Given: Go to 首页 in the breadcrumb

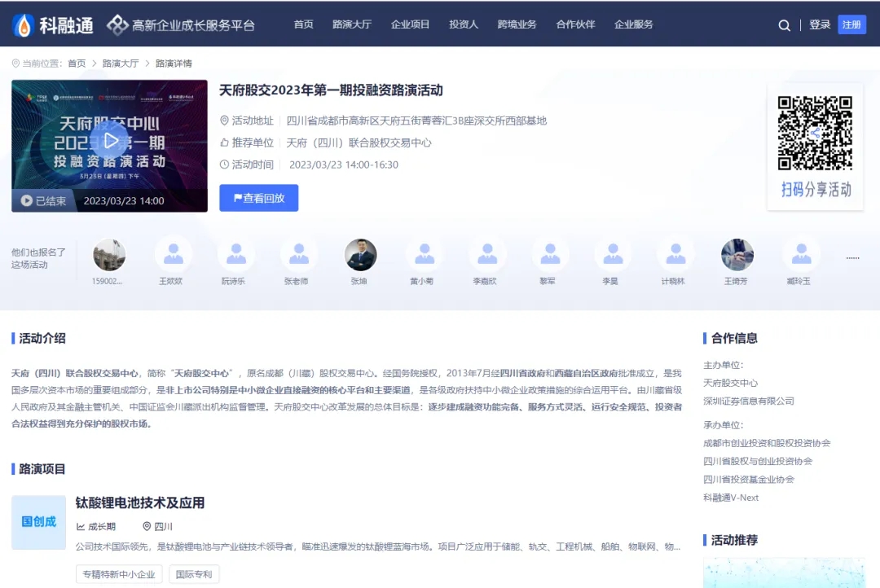Looking at the screenshot, I should point(77,64).
